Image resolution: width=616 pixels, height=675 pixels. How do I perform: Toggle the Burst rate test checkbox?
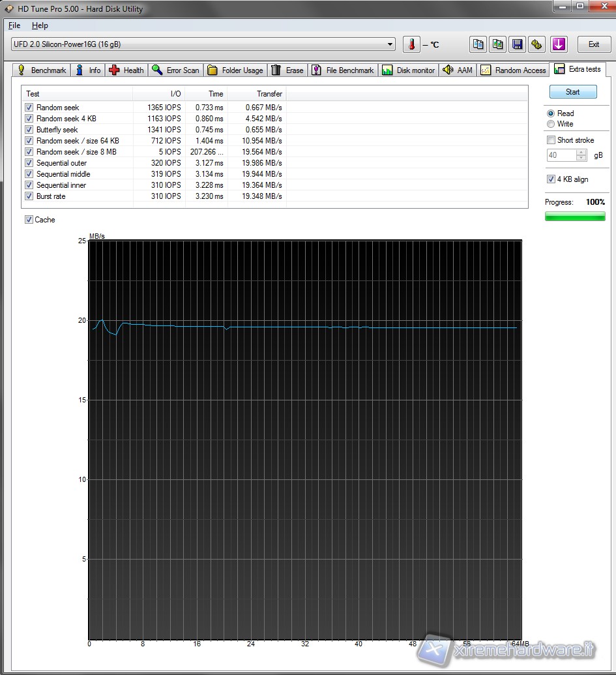pos(29,196)
